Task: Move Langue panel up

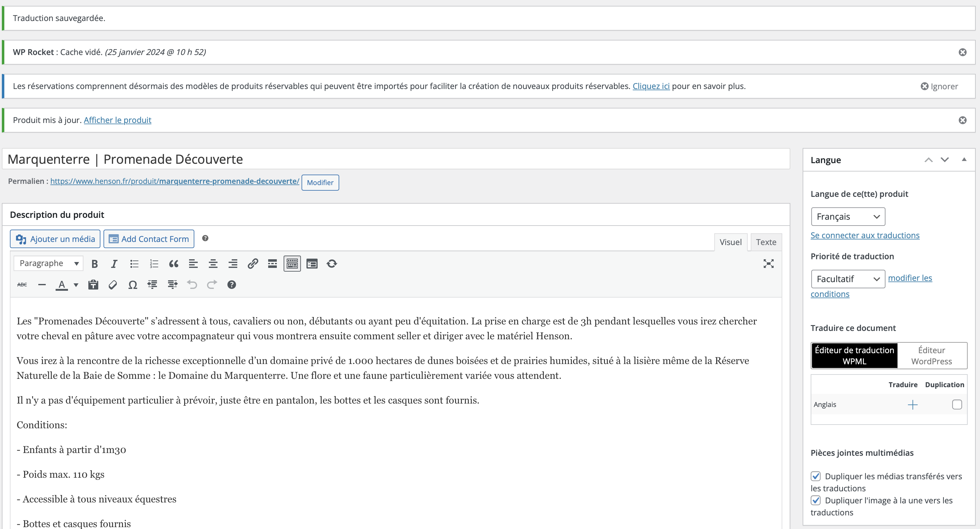Action: 929,160
